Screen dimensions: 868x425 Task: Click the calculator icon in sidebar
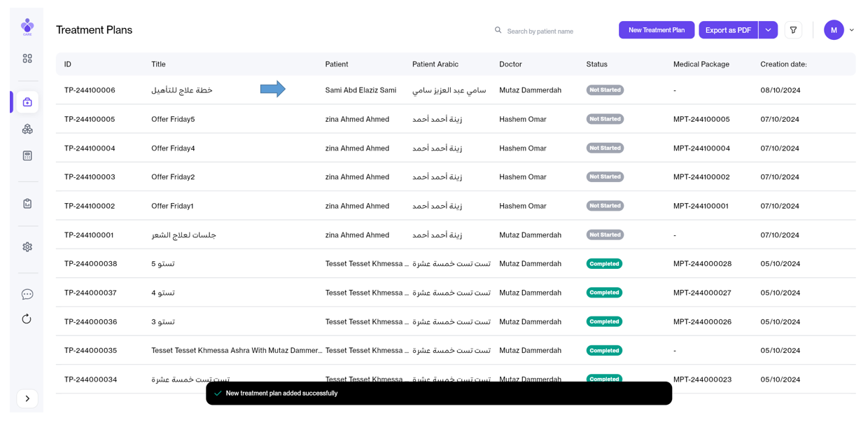27,156
